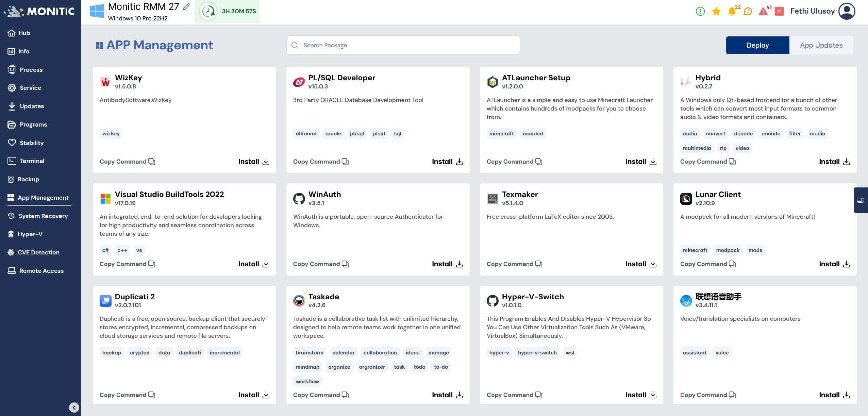Image resolution: width=868 pixels, height=416 pixels.
Task: Select the Deploy tab
Action: (757, 45)
